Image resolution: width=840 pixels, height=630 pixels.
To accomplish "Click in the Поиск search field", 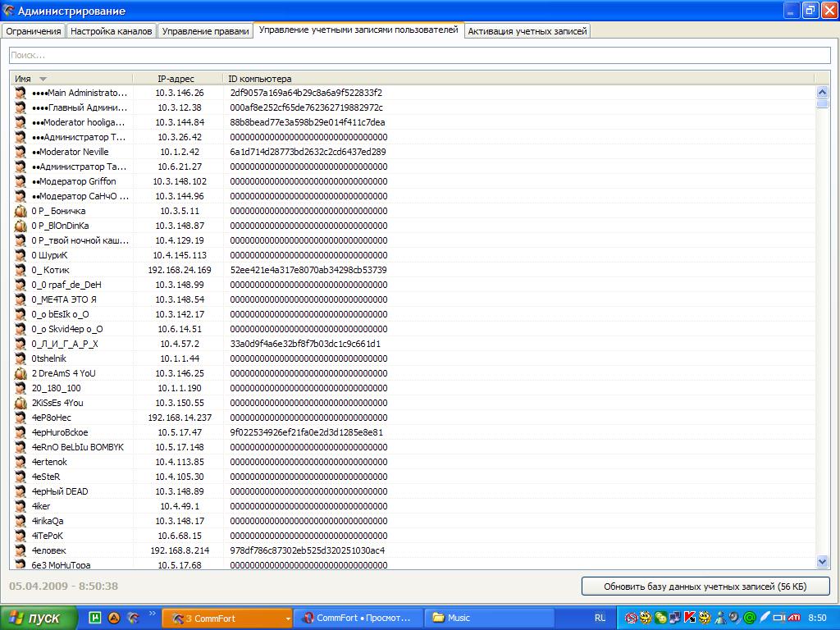I will pos(418,55).
